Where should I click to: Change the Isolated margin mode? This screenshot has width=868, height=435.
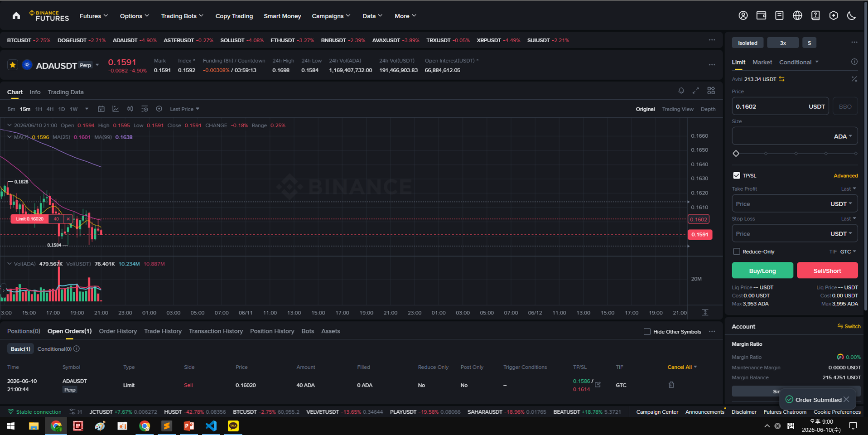click(747, 43)
